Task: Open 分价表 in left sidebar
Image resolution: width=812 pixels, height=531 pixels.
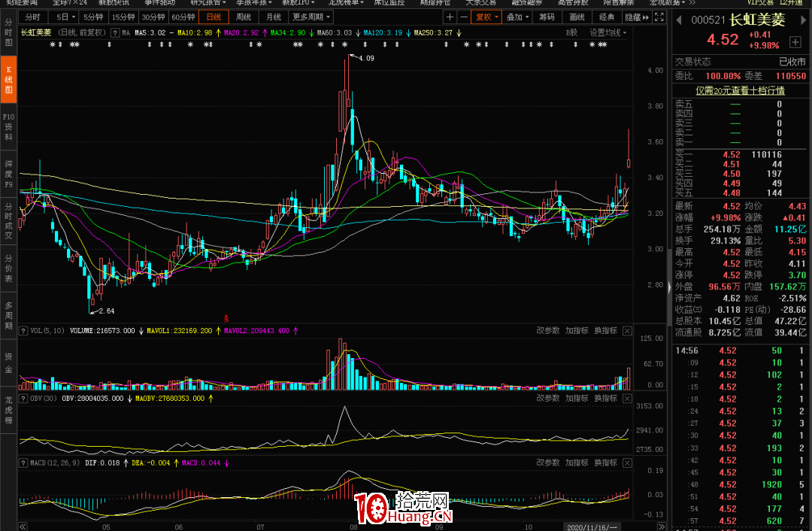Action: [x=8, y=268]
